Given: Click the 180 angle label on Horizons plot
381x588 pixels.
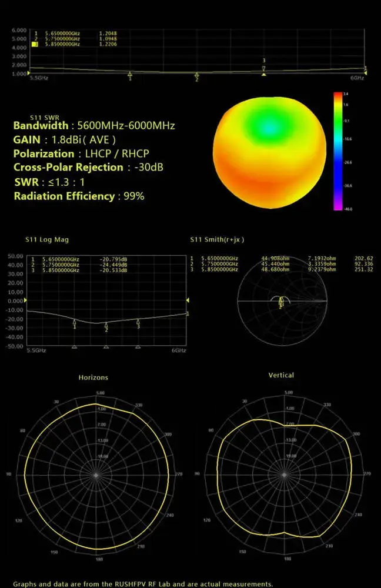Looking at the screenshot, I should [x=99, y=559].
